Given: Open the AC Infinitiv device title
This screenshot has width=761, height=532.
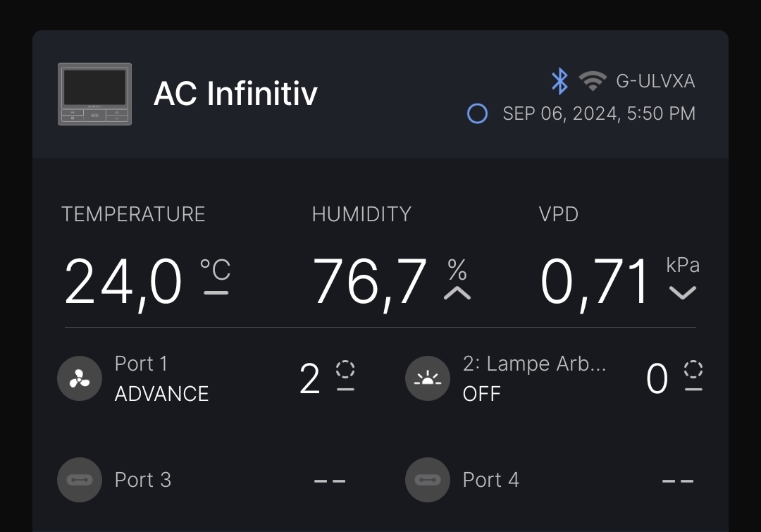Looking at the screenshot, I should point(235,94).
